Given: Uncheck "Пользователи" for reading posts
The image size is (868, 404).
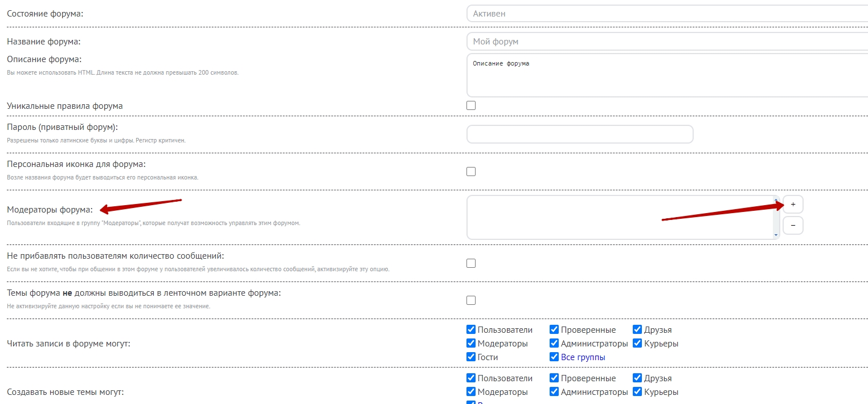Looking at the screenshot, I should click(471, 330).
